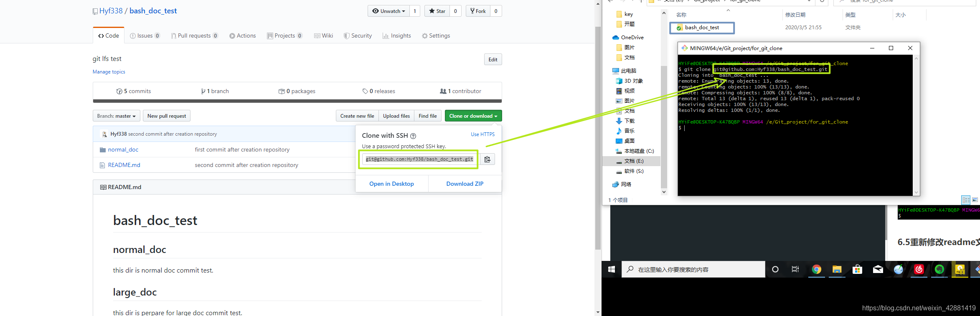The width and height of the screenshot is (980, 316).
Task: Open 音乐 folder in Explorer sidebar
Action: pos(625,131)
